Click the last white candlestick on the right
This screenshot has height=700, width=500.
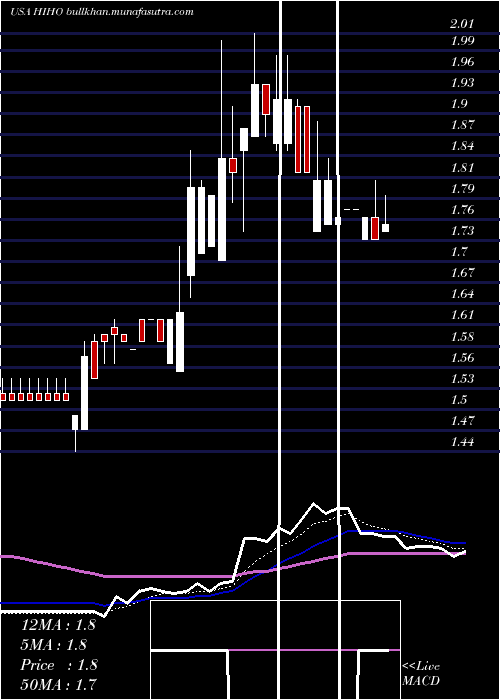pyautogui.click(x=385, y=228)
